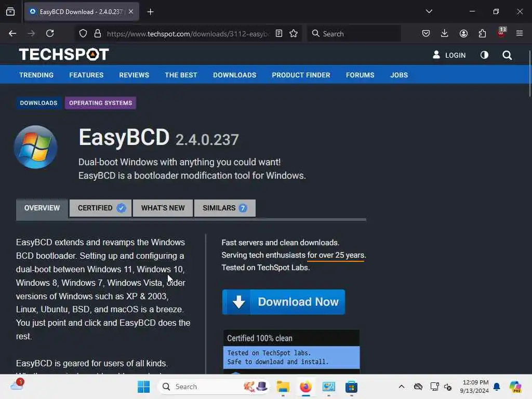Close the EasyBCD Download tab
The width and height of the screenshot is (532, 399).
pos(131,11)
